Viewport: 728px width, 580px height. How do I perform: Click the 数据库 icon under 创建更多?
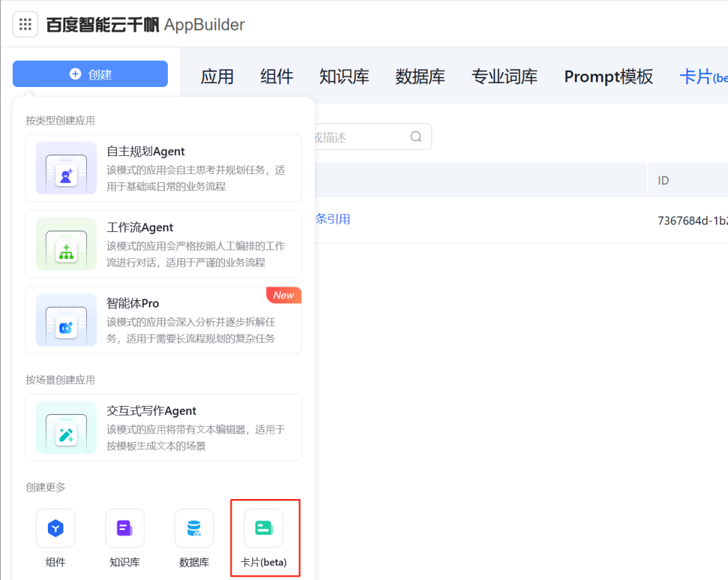194,528
